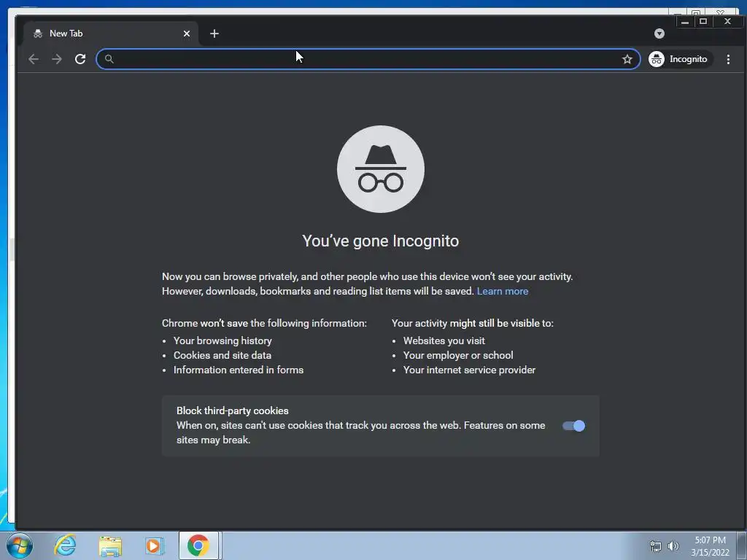Click the back navigation arrow
The image size is (747, 560).
click(34, 59)
